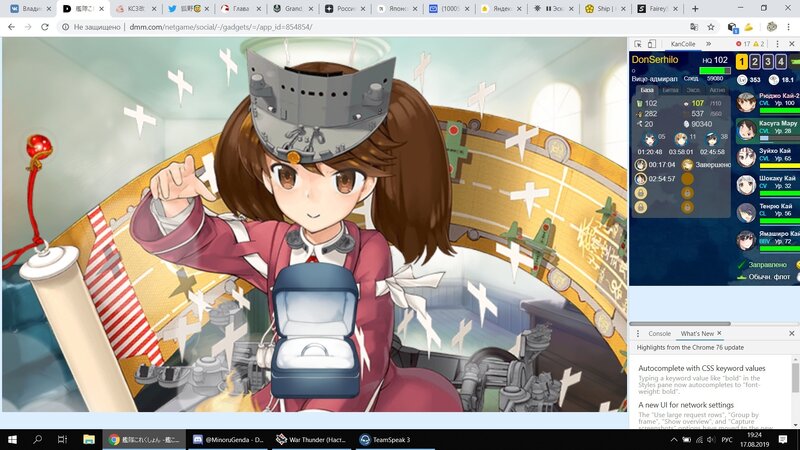Open the Console drawer tab
The height and width of the screenshot is (450, 800).
pyautogui.click(x=659, y=333)
